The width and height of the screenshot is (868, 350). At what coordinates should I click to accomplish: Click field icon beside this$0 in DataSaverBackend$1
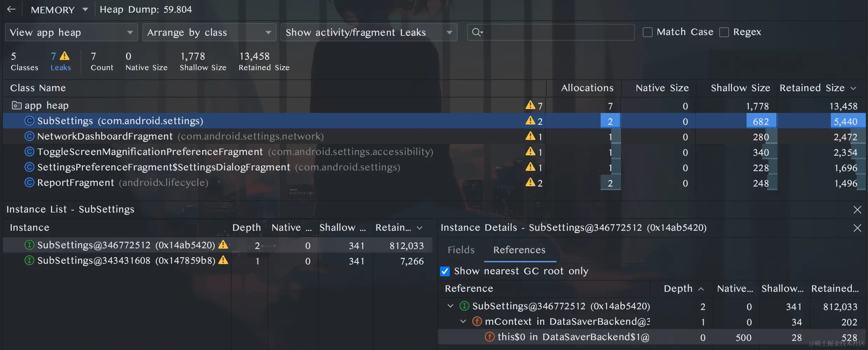click(489, 337)
